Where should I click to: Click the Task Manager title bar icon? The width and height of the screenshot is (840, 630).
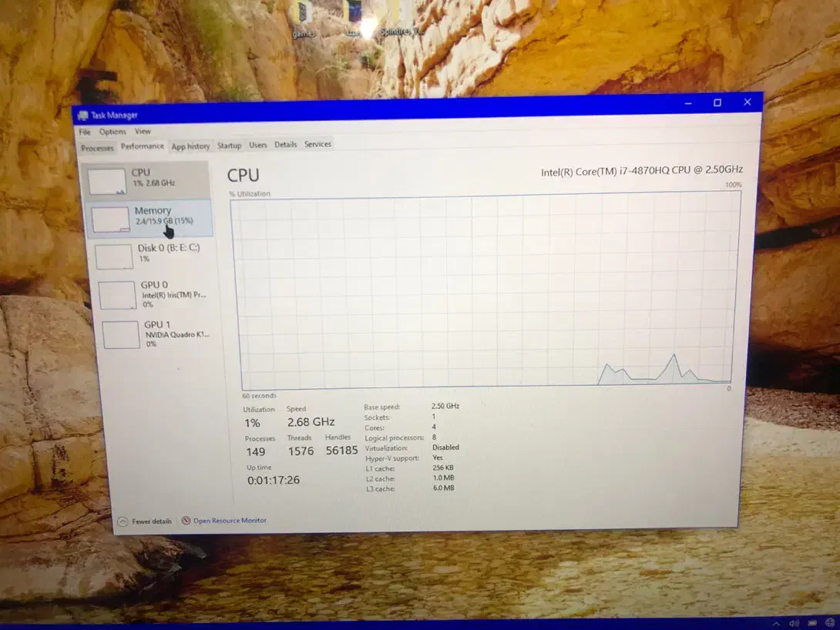pos(82,116)
